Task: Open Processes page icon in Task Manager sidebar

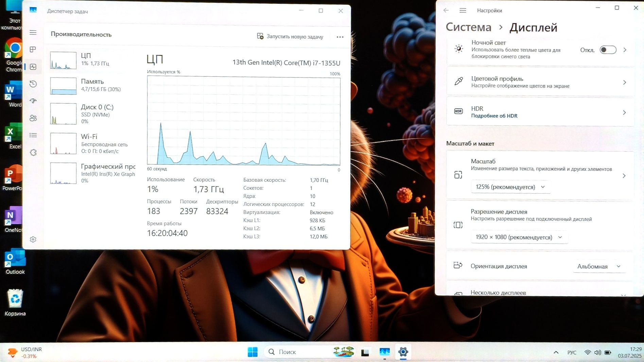Action: tap(33, 50)
